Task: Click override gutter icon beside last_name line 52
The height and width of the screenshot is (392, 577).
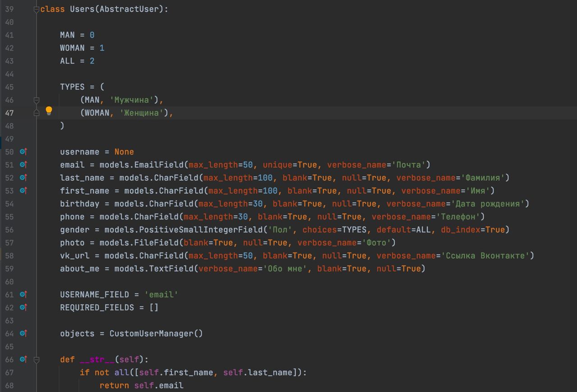Action: pyautogui.click(x=23, y=178)
